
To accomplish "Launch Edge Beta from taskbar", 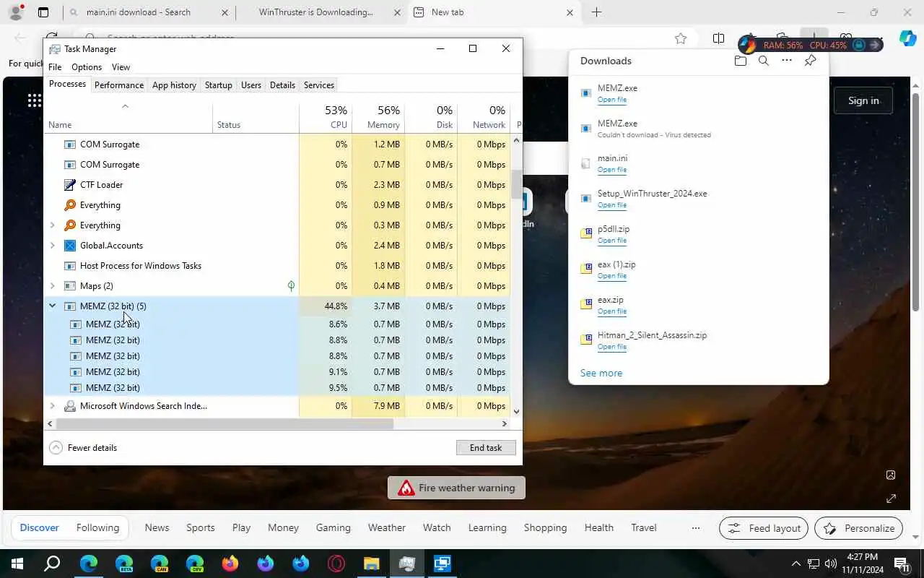I will click(x=124, y=564).
